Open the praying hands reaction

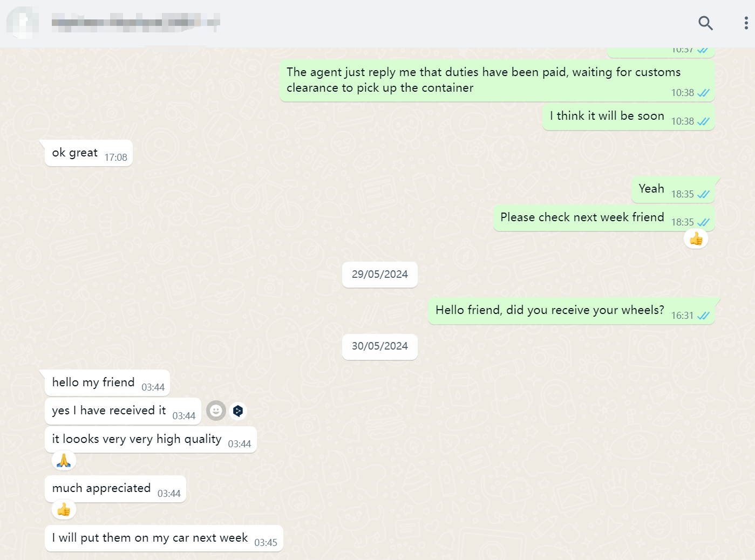point(64,461)
